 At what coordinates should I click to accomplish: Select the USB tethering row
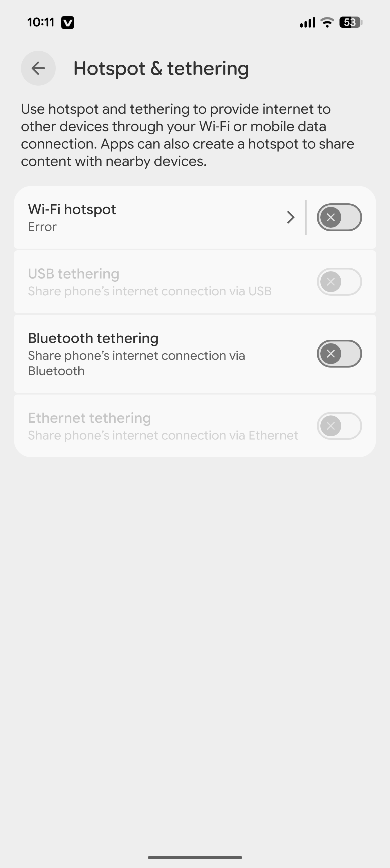(x=195, y=282)
